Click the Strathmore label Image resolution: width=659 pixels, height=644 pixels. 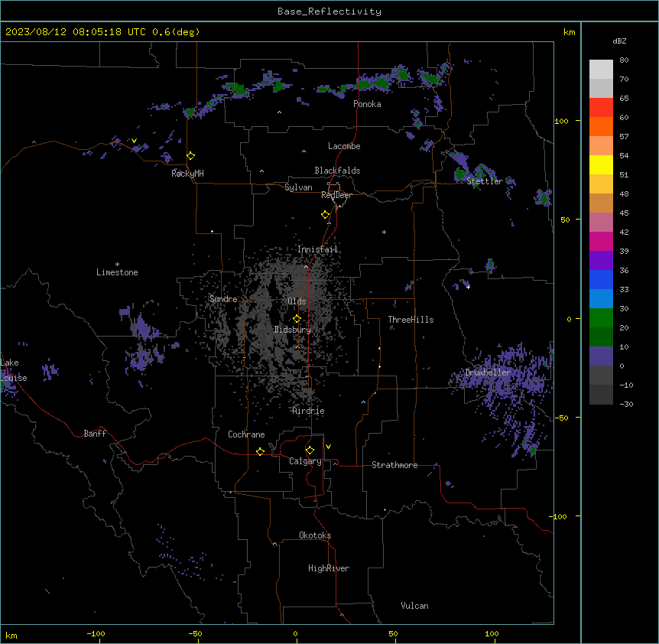click(394, 465)
